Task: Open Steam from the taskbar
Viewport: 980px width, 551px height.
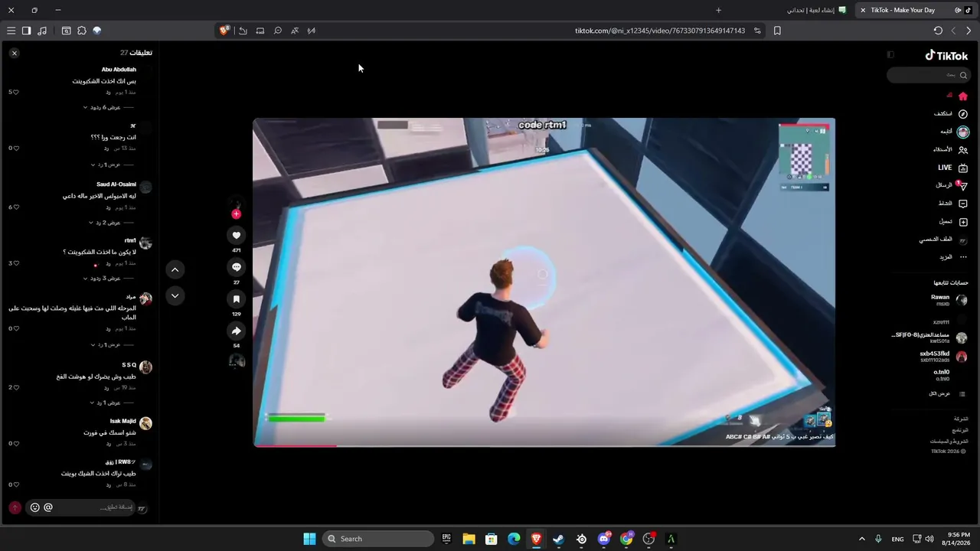Action: pos(559,539)
